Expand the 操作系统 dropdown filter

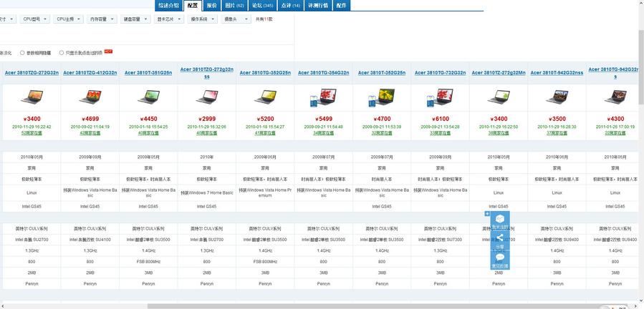(x=203, y=19)
